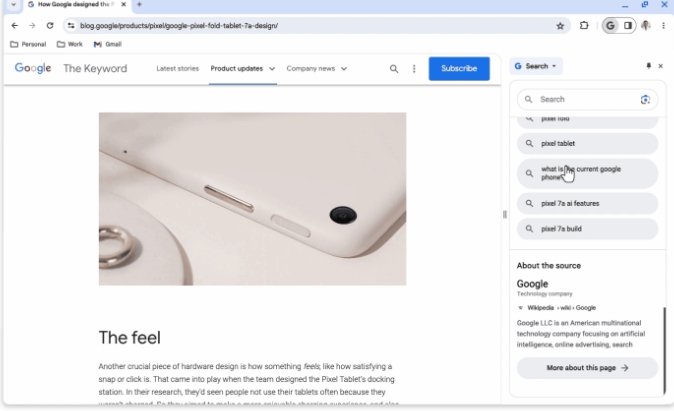
Task: Open a new tab with plus button
Action: (139, 4)
